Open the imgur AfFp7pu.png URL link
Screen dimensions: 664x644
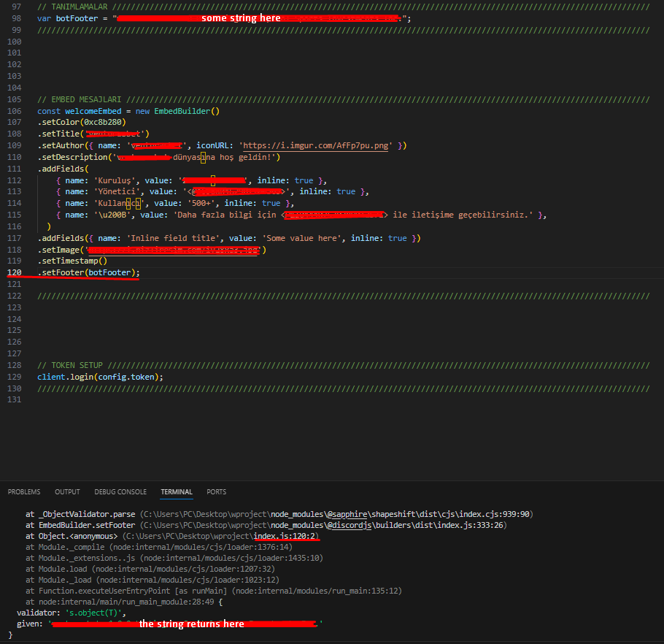tap(317, 145)
